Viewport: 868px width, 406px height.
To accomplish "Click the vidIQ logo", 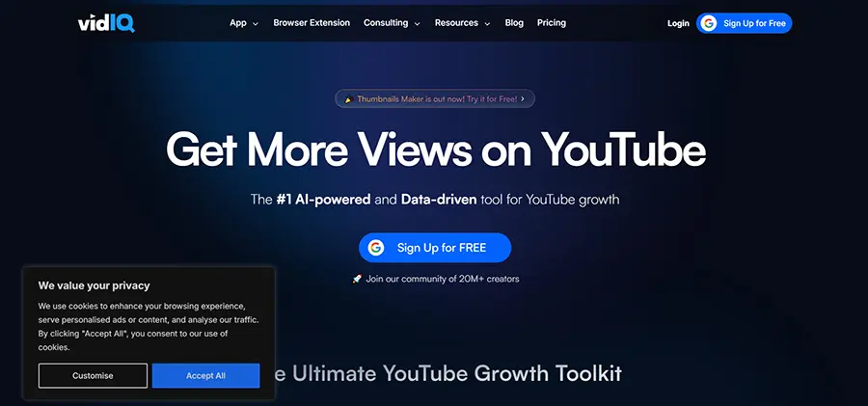I will [x=106, y=23].
